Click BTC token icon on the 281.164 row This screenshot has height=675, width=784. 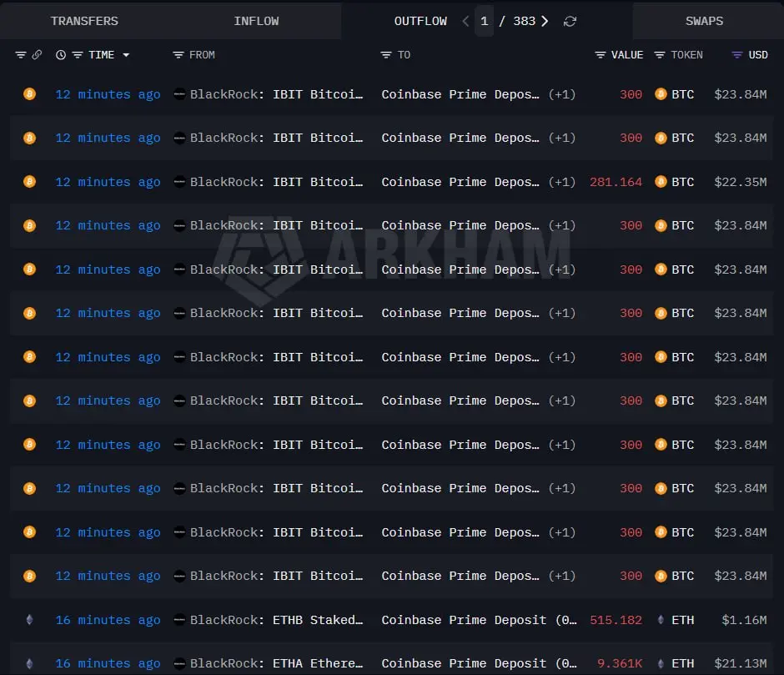[x=661, y=182]
